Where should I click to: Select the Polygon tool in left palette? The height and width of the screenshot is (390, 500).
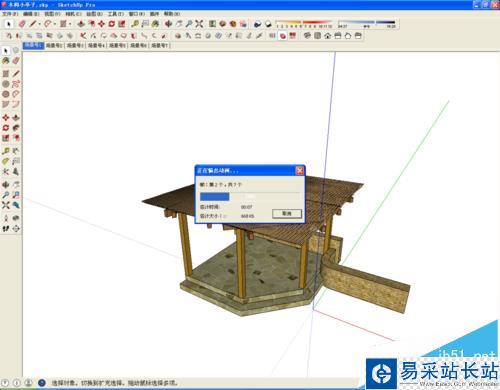click(6, 94)
